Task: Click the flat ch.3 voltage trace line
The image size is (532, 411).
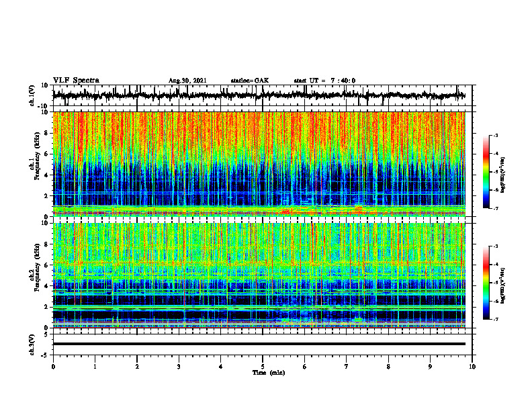Action: click(x=259, y=344)
